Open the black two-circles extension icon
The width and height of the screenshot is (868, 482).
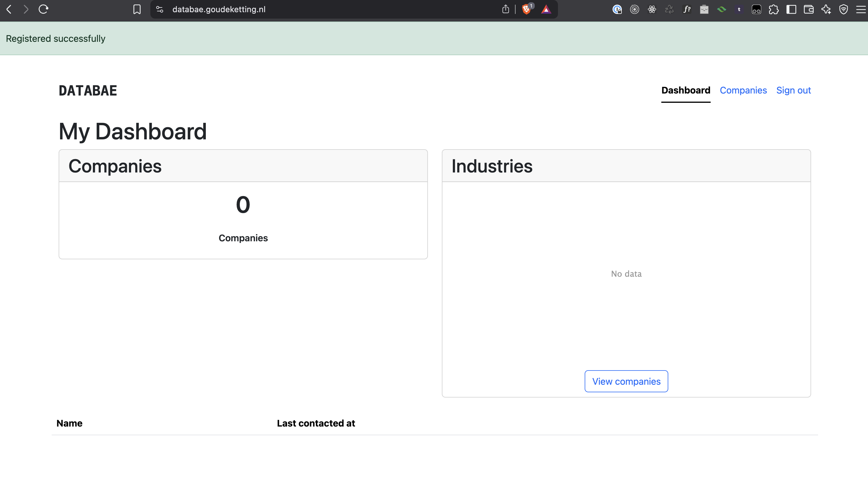757,9
